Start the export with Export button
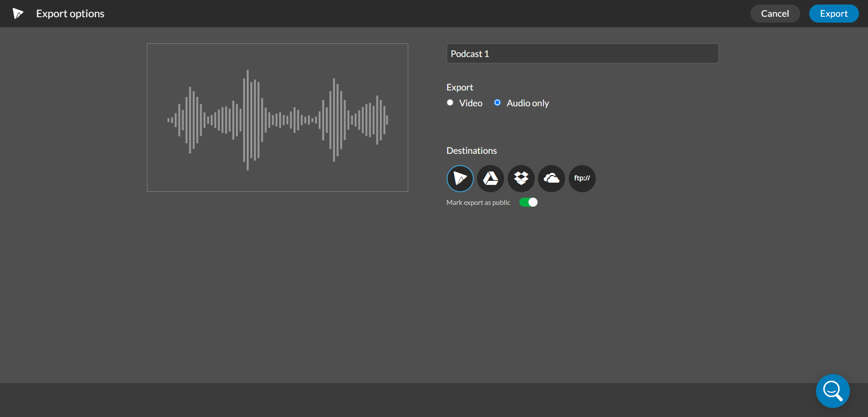The height and width of the screenshot is (417, 868). click(834, 14)
